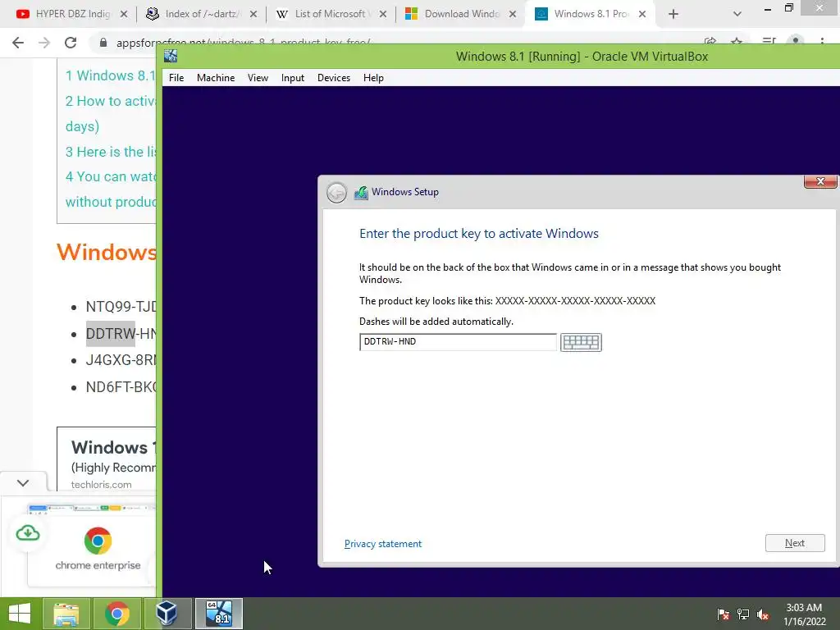
Task: Select the Windows 8.1 VM taskbar icon
Action: tap(218, 613)
